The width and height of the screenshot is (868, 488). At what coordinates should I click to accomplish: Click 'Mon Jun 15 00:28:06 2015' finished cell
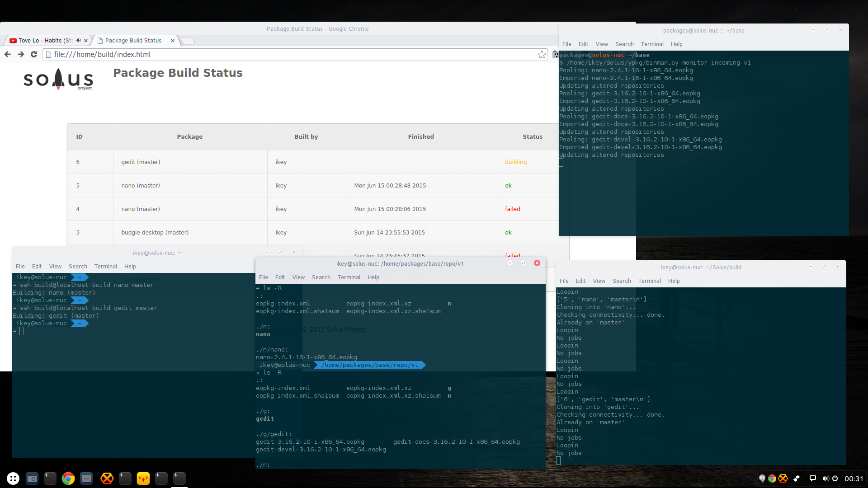421,209
